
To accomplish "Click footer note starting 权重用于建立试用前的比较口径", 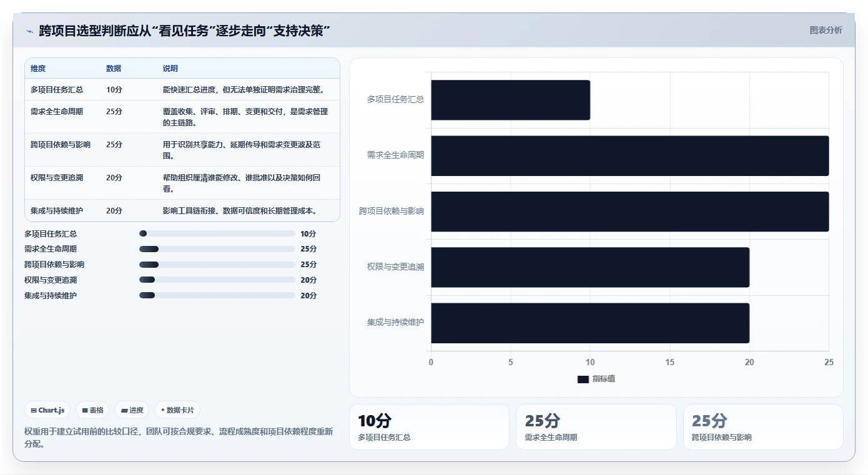I will [x=179, y=438].
